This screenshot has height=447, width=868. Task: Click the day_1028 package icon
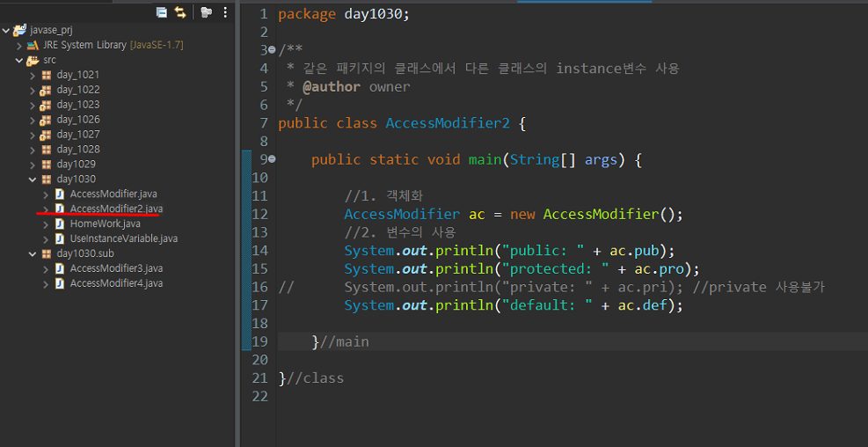click(47, 150)
